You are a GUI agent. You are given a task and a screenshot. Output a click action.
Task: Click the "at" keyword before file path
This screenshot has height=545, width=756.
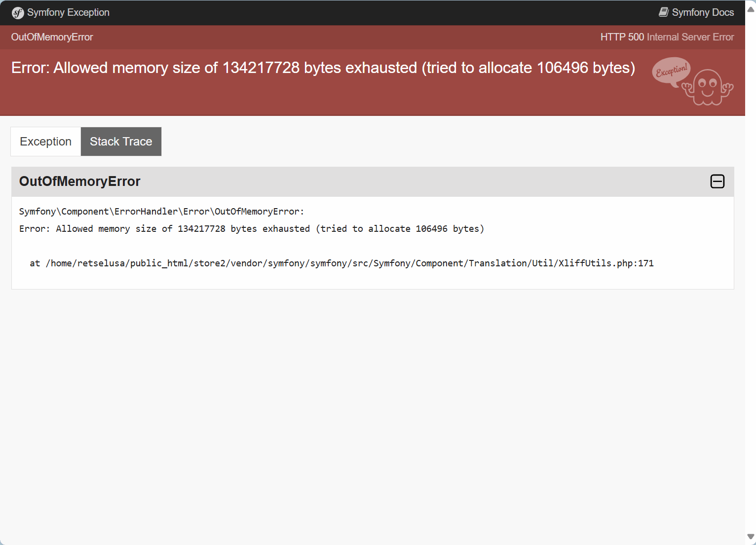(35, 263)
